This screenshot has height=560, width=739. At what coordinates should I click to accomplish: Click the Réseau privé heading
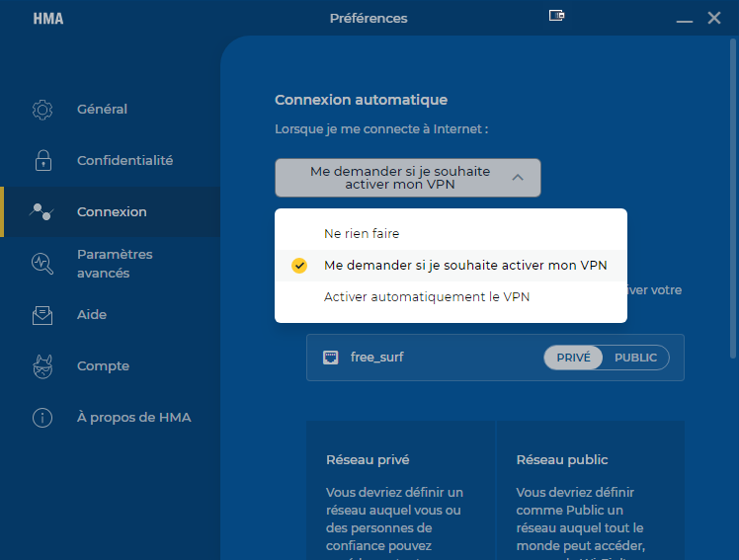368,459
